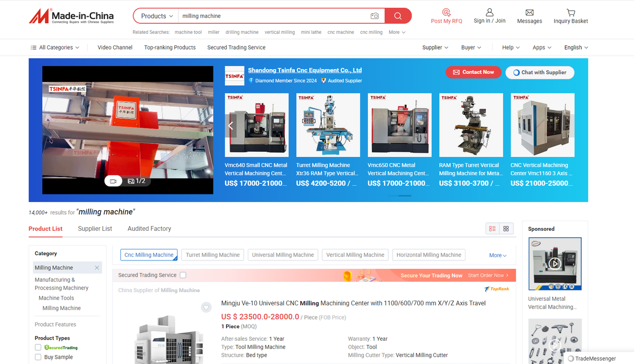Screen dimensions: 634x364
Task: Click Tsinfa supplier logo
Action: 235,76
